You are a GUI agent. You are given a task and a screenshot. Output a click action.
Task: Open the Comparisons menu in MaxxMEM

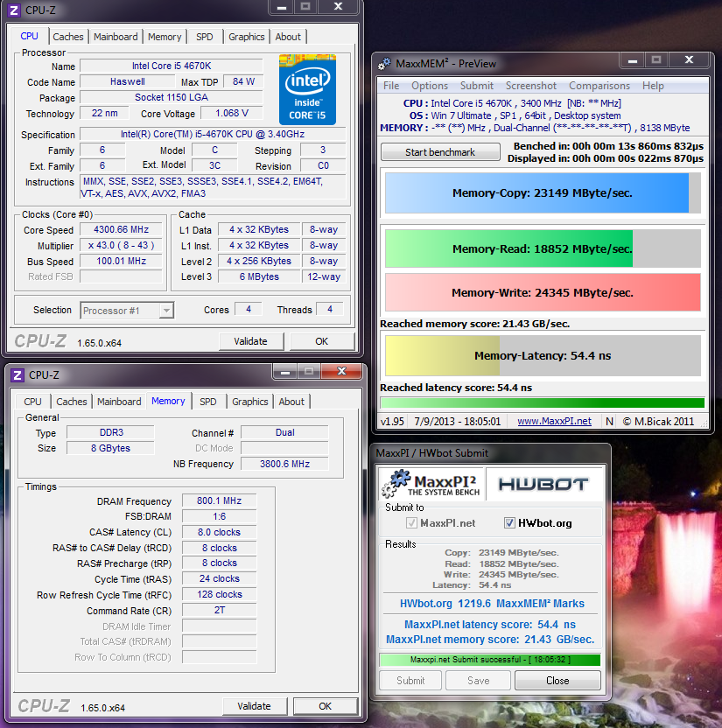pyautogui.click(x=599, y=86)
